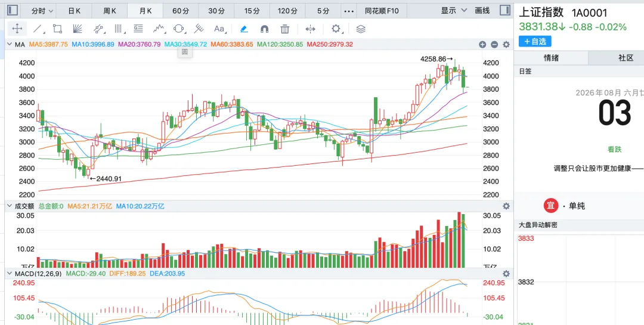Screen dimensions: 644x325
Task: Toggle the magnet snap mode
Action: [265, 29]
